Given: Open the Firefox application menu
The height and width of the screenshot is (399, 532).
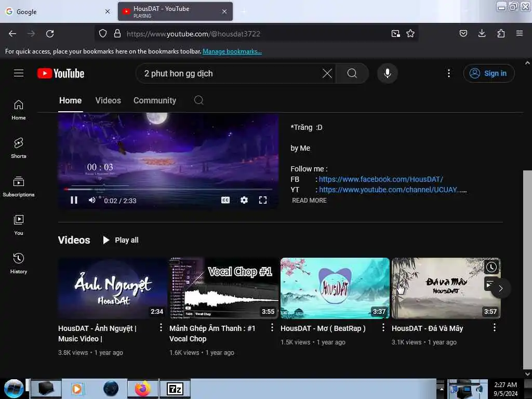Looking at the screenshot, I should click(x=520, y=33).
